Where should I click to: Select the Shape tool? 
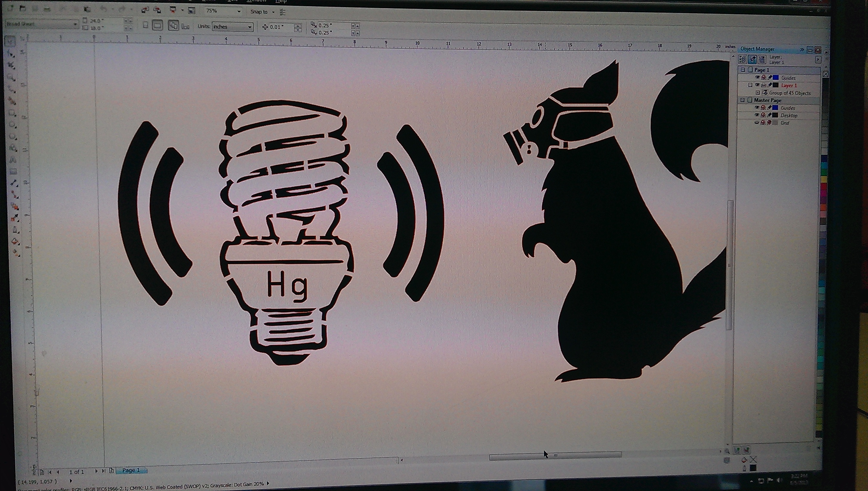11,54
